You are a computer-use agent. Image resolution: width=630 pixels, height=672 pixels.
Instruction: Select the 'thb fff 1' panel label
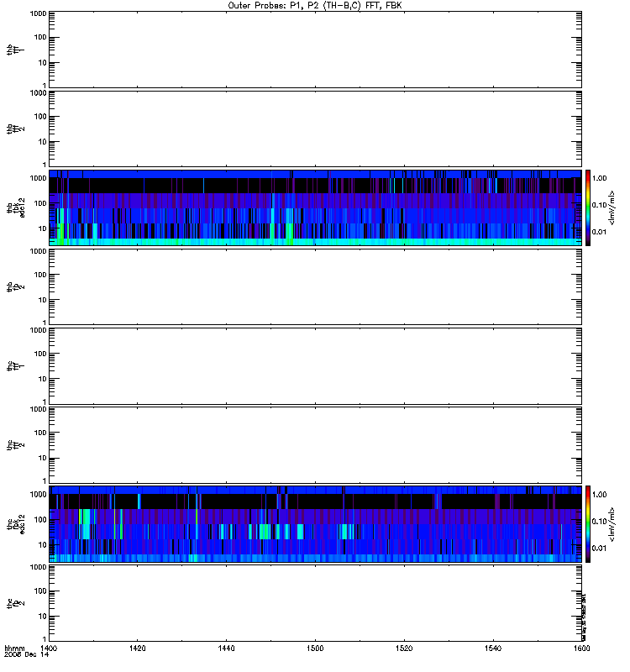click(x=15, y=50)
